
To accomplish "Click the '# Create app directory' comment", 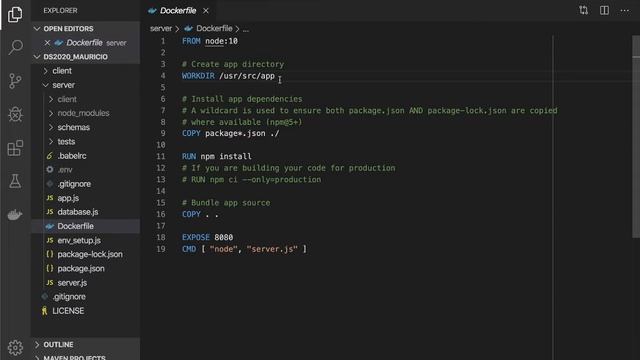I will [233, 64].
